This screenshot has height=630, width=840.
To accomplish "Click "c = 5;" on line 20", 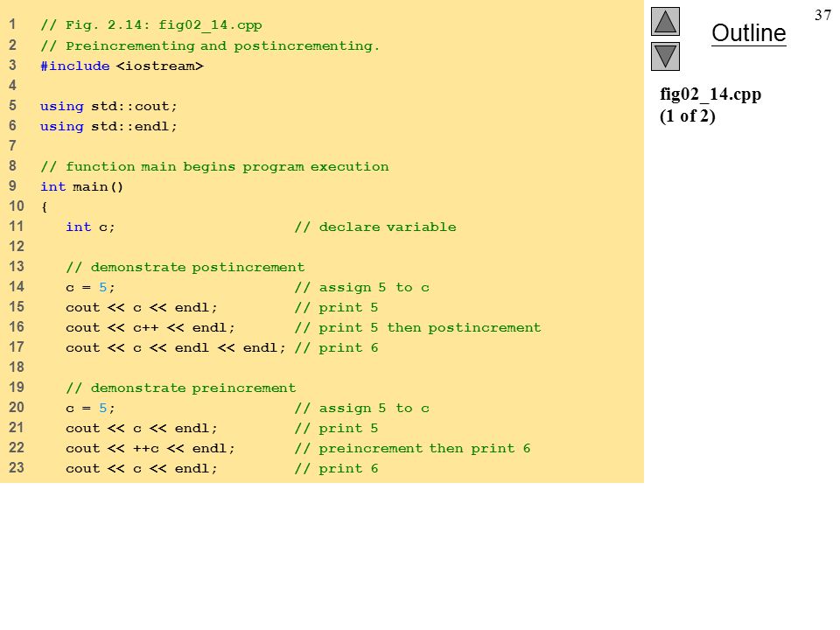I will pyautogui.click(x=90, y=409).
